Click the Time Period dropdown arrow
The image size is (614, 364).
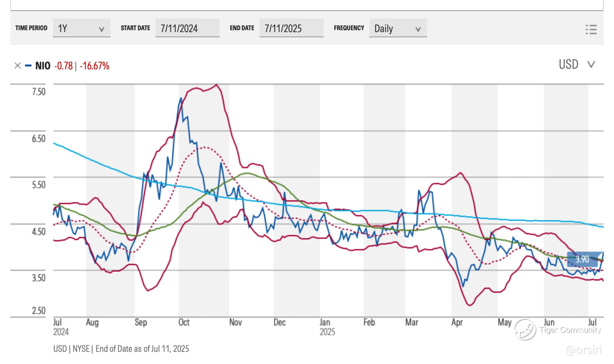(101, 29)
